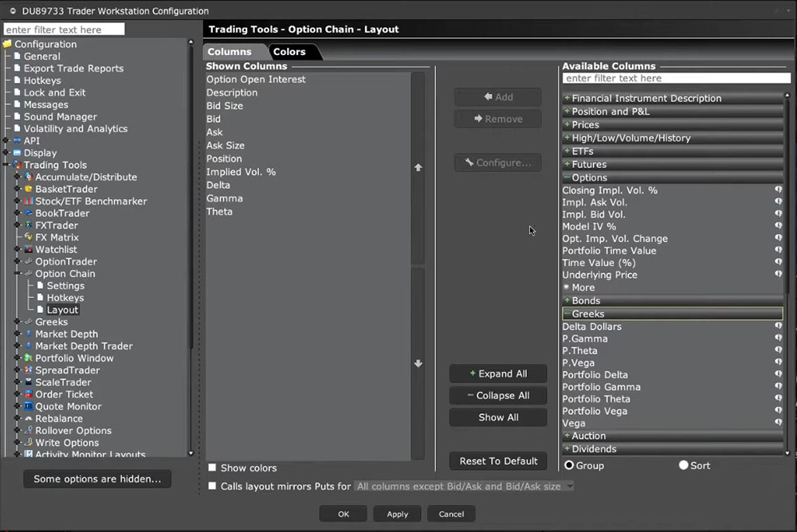Viewport: 797px width, 532px height.
Task: Click the Portfolio Window icon
Action: point(29,358)
